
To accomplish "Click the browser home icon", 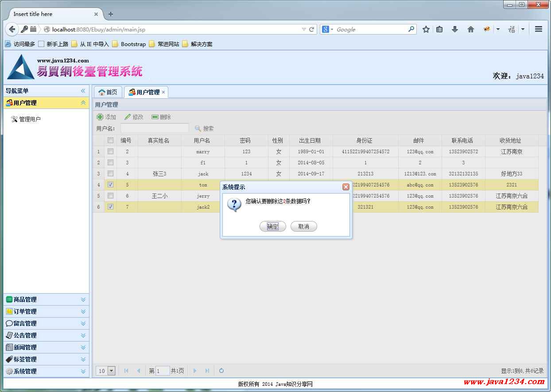I will pos(470,29).
